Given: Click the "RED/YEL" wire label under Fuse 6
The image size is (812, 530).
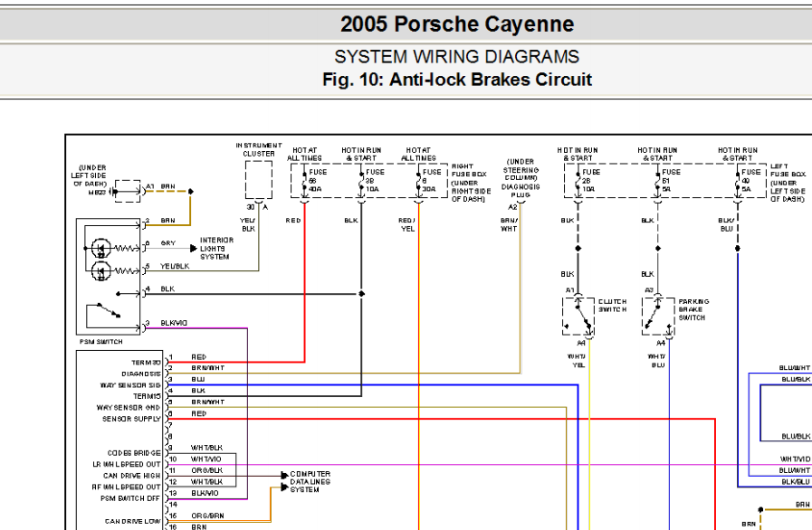Looking at the screenshot, I should [x=407, y=224].
